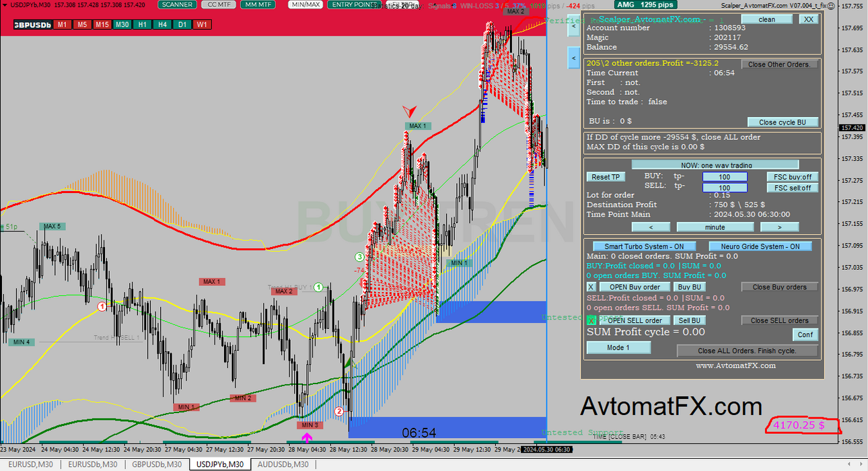Step time point back with '<' button
This screenshot has height=471, width=868.
pos(651,227)
